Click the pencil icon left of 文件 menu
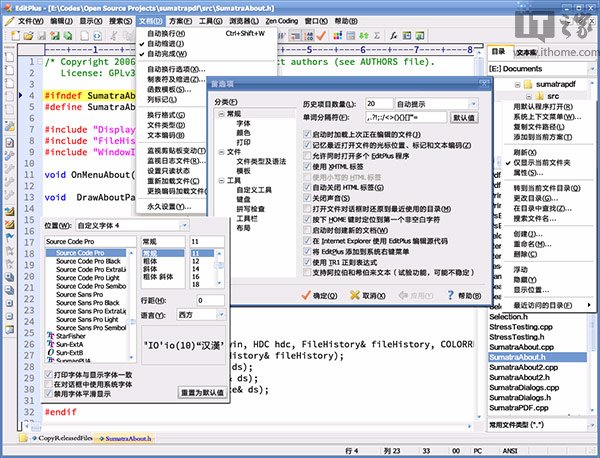The width and height of the screenshot is (600, 458). 9,21
